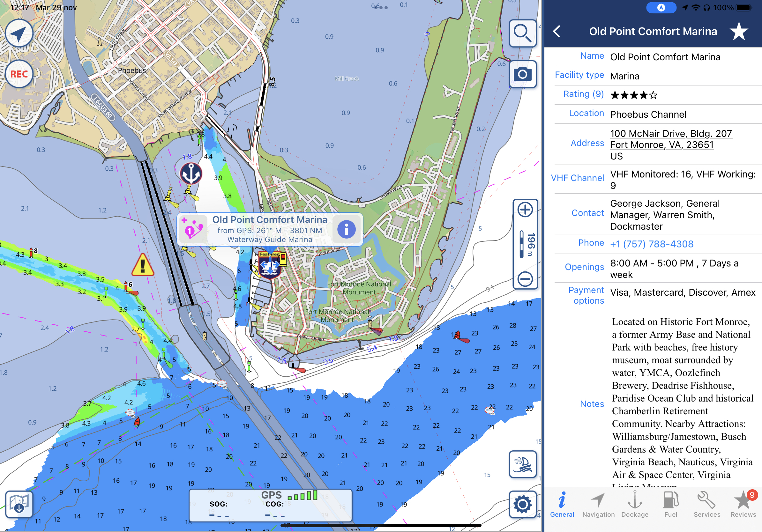Switch to the Navigation tab
This screenshot has width=762, height=532.
(598, 505)
